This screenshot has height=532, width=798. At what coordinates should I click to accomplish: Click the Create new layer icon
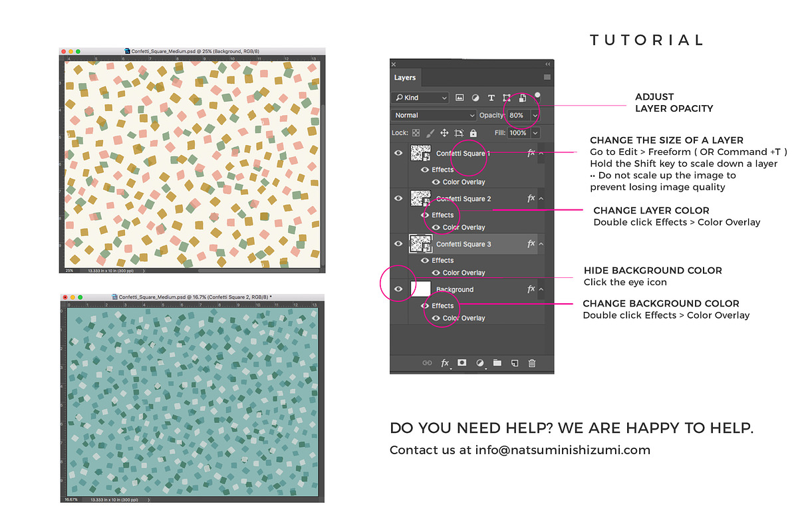point(515,363)
